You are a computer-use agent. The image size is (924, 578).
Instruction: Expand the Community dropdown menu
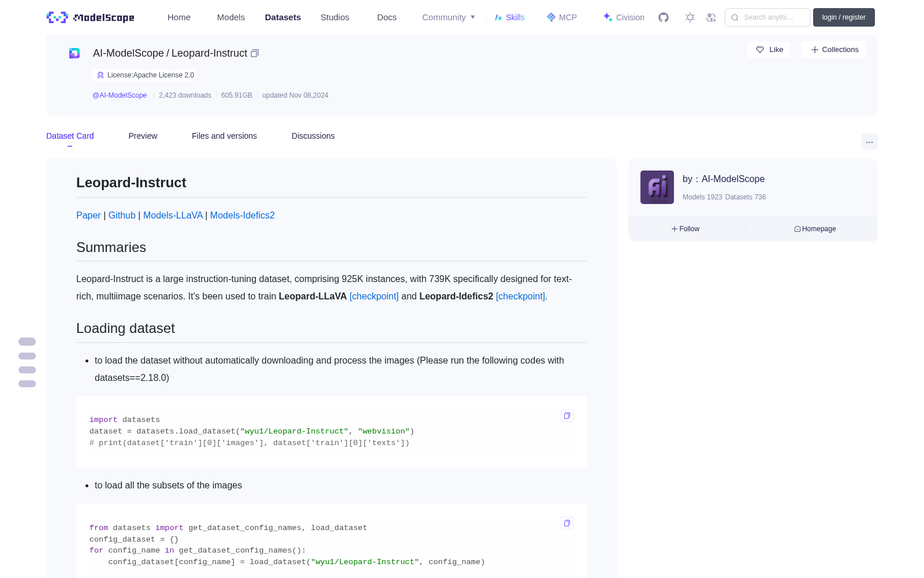[449, 17]
